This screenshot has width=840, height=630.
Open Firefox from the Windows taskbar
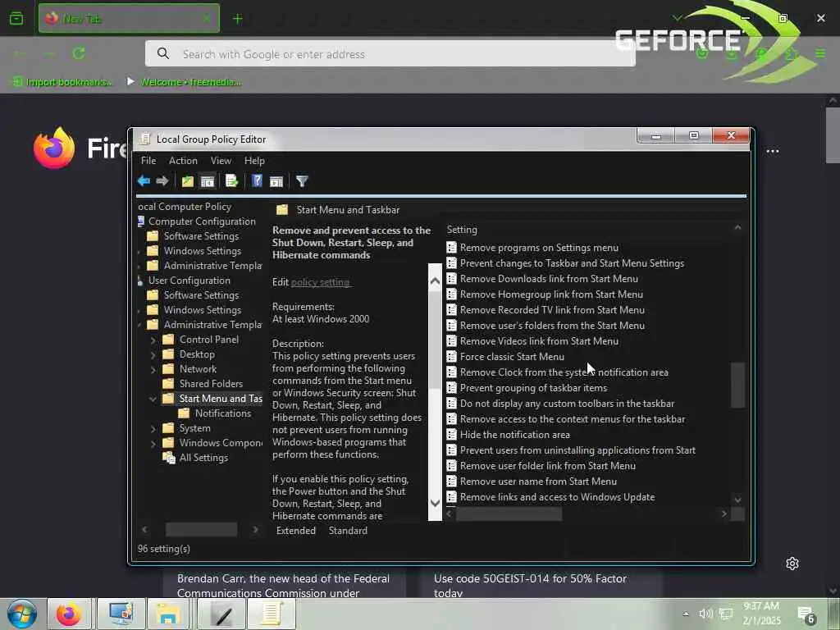pyautogui.click(x=69, y=614)
